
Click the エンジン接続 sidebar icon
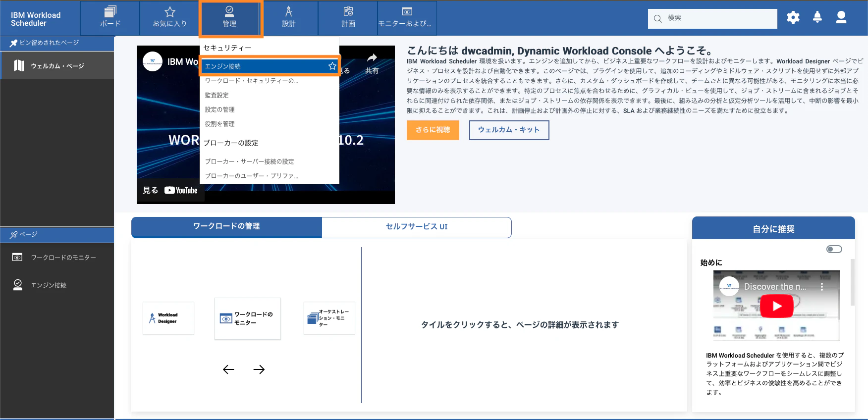(x=18, y=285)
